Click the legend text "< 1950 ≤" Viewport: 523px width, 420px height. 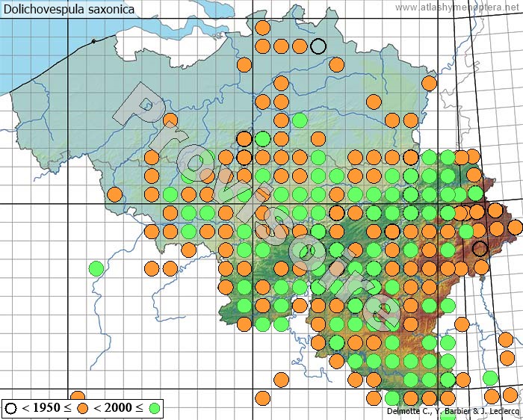pyautogui.click(x=46, y=407)
